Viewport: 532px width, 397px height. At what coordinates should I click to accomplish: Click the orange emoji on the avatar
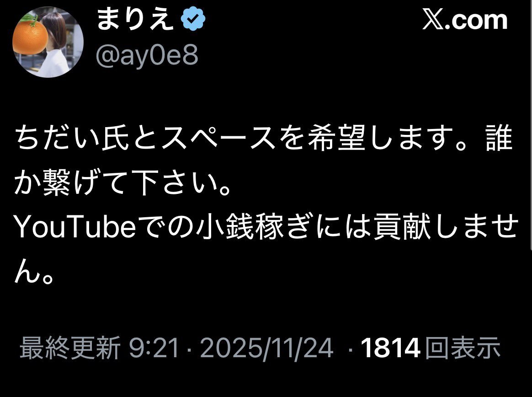pos(31,36)
